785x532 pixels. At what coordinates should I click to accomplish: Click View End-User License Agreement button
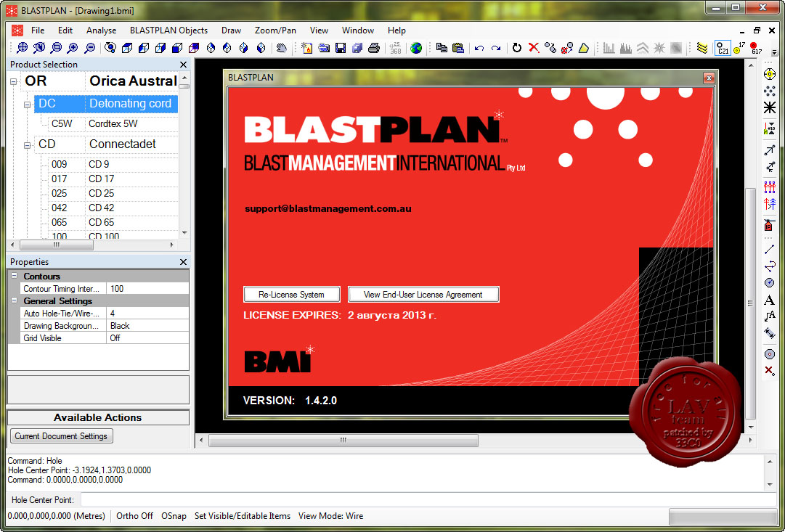coord(423,294)
